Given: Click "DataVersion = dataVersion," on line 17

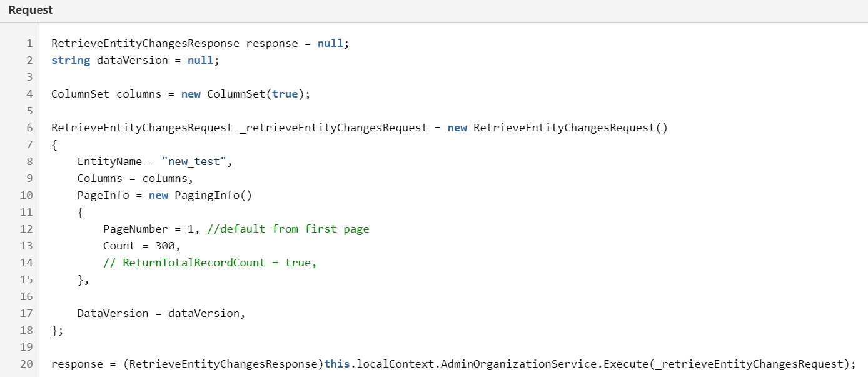Looking at the screenshot, I should click(x=161, y=314).
